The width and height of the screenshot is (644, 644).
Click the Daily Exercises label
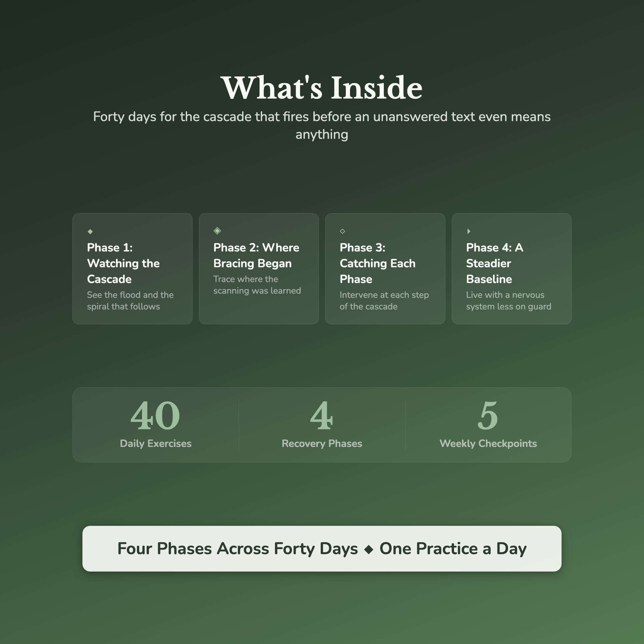point(156,444)
